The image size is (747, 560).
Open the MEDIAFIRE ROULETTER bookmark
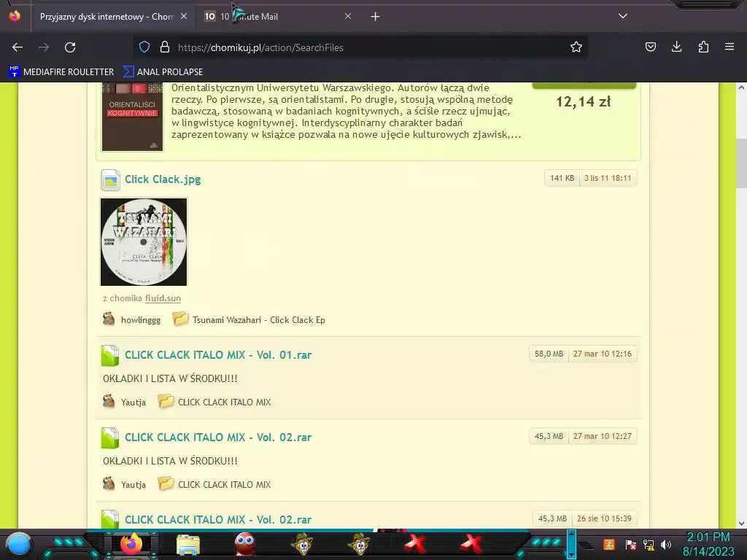tap(62, 72)
